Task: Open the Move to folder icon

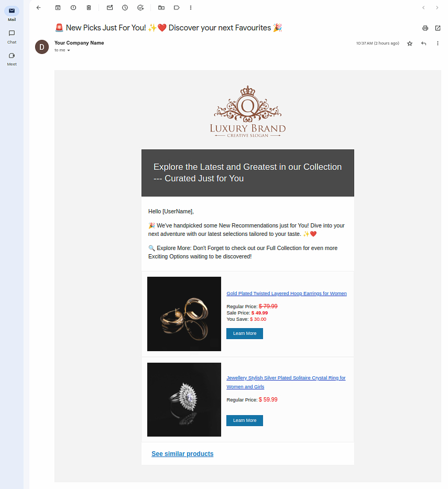Action: tap(161, 7)
